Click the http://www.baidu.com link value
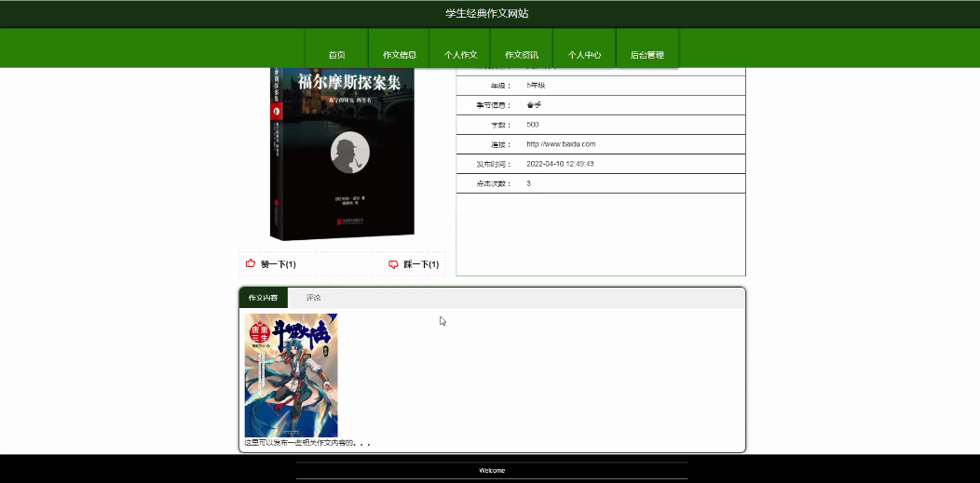Image resolution: width=980 pixels, height=483 pixels. pyautogui.click(x=561, y=144)
